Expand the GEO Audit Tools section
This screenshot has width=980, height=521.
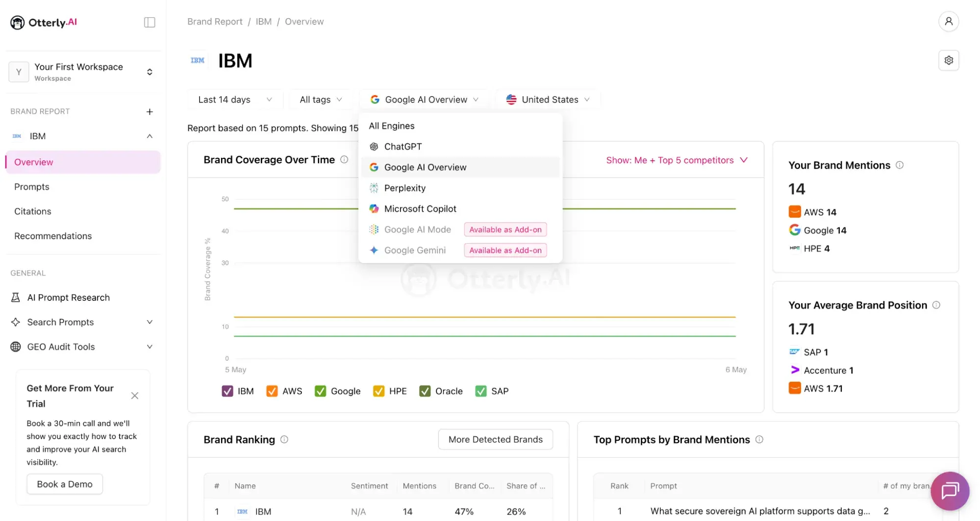pos(150,347)
